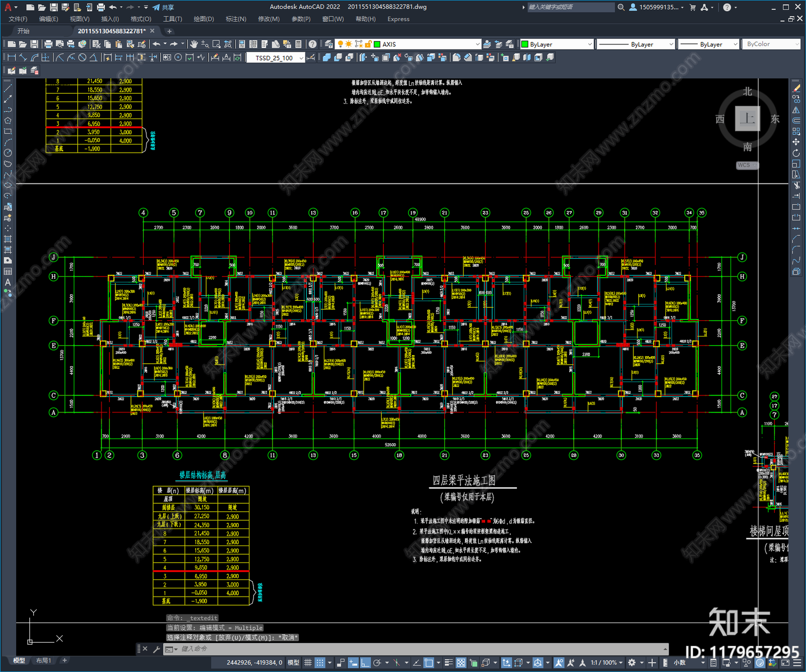Screen dimensions: 806x672
Task: Click the 共享 share button
Action: (x=163, y=7)
